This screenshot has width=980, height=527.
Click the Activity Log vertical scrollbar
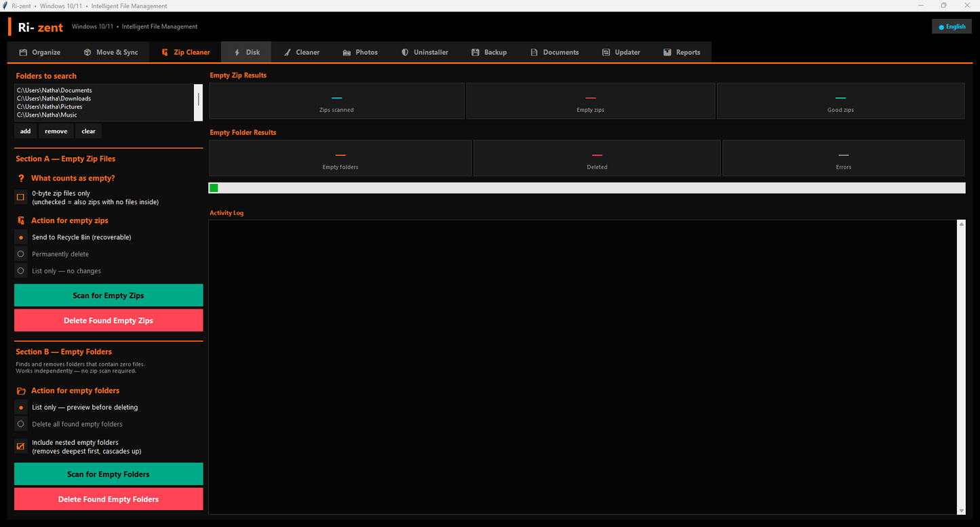coord(961,367)
